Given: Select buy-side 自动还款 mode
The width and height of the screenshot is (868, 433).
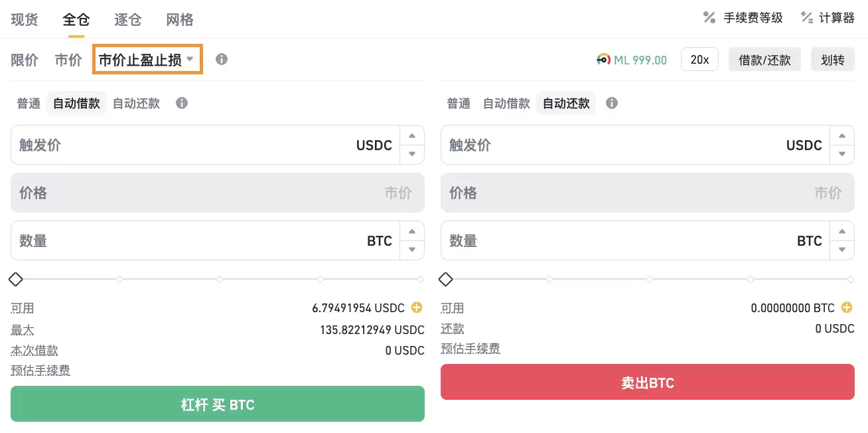Looking at the screenshot, I should (x=136, y=104).
